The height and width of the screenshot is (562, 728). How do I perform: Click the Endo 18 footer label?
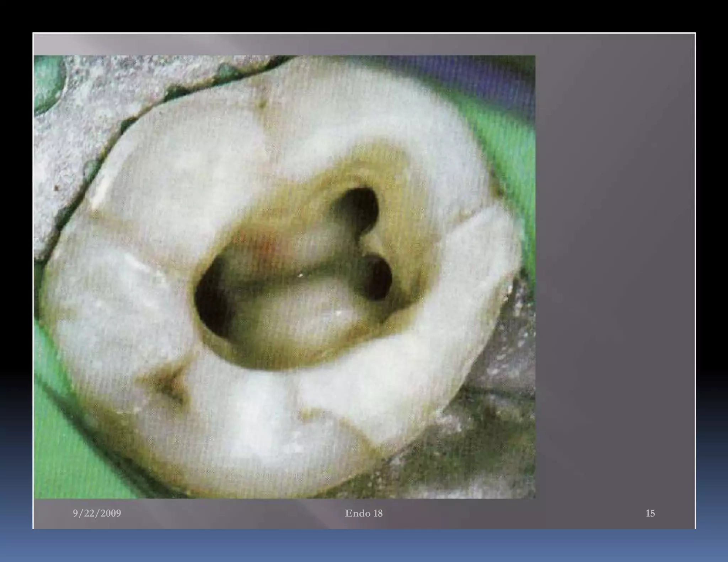(364, 513)
